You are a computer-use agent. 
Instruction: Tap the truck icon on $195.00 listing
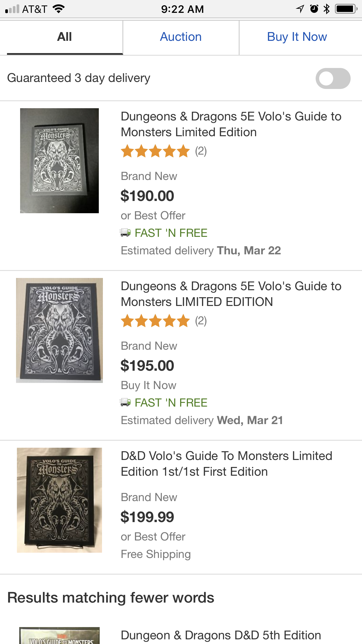[x=125, y=402]
